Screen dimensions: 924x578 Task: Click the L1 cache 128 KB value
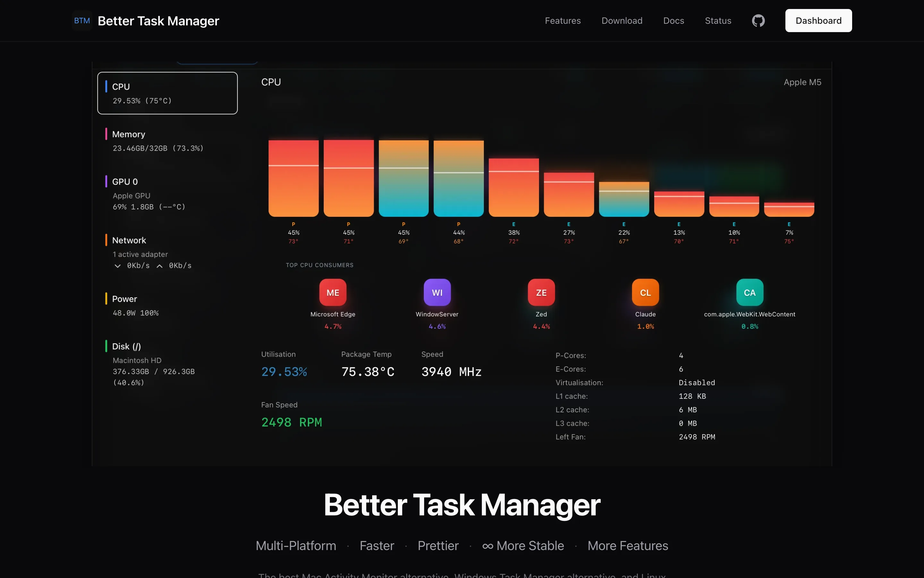[x=692, y=396]
